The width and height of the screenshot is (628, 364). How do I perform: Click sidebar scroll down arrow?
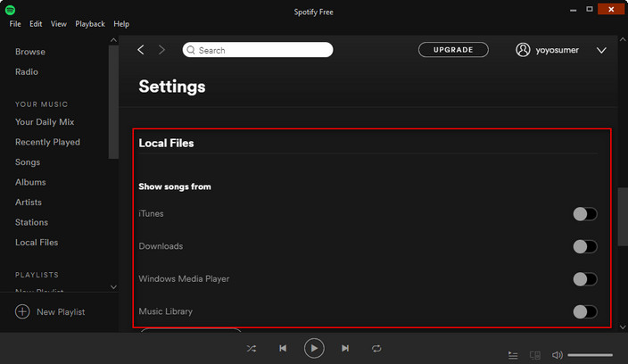tap(113, 287)
